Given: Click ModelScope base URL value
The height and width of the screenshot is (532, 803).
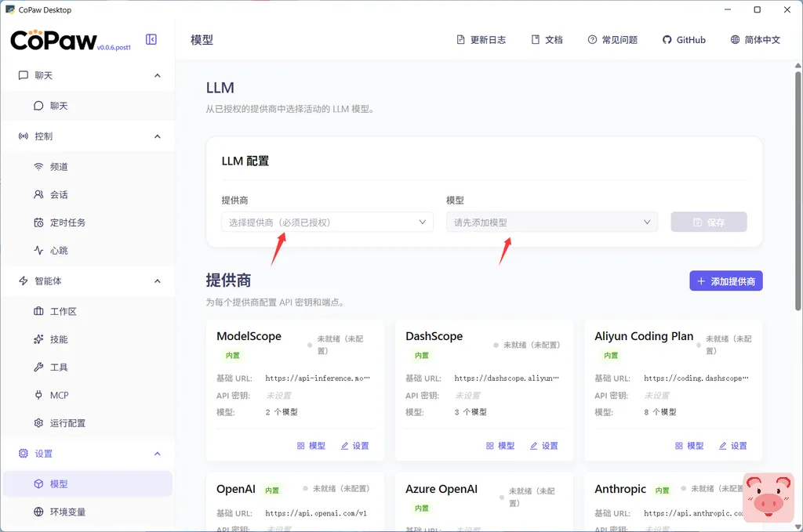Looking at the screenshot, I should [x=318, y=378].
